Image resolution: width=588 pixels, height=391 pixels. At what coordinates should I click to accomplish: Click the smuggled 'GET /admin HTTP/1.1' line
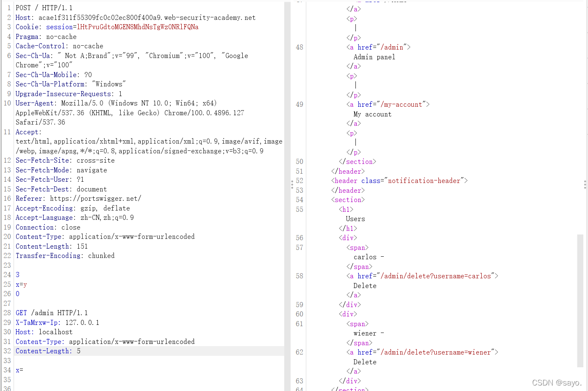52,313
